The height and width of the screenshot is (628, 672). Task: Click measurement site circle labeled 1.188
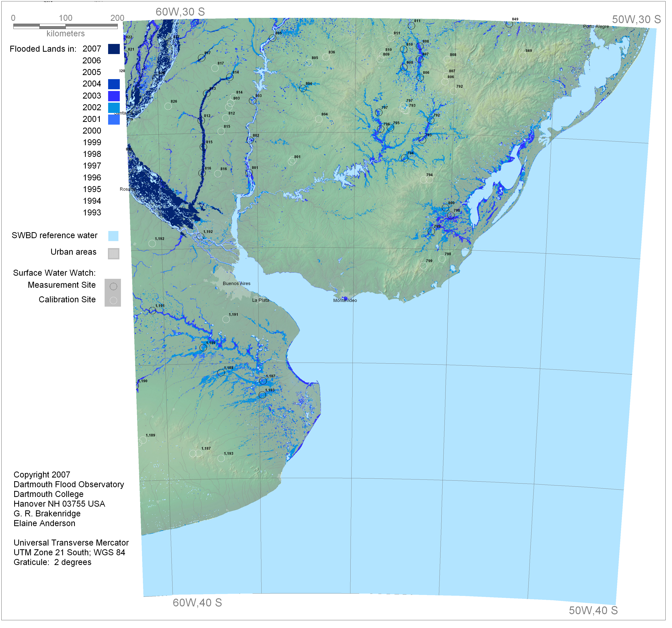[221, 373]
